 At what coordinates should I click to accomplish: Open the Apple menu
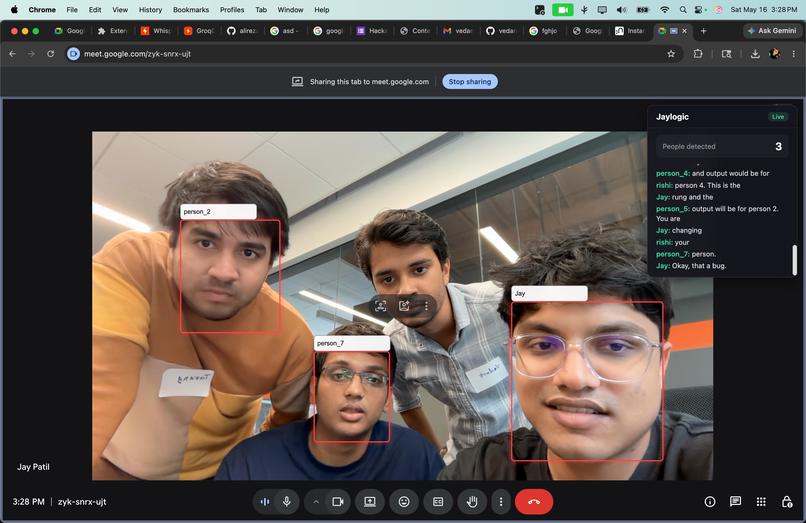(x=14, y=9)
